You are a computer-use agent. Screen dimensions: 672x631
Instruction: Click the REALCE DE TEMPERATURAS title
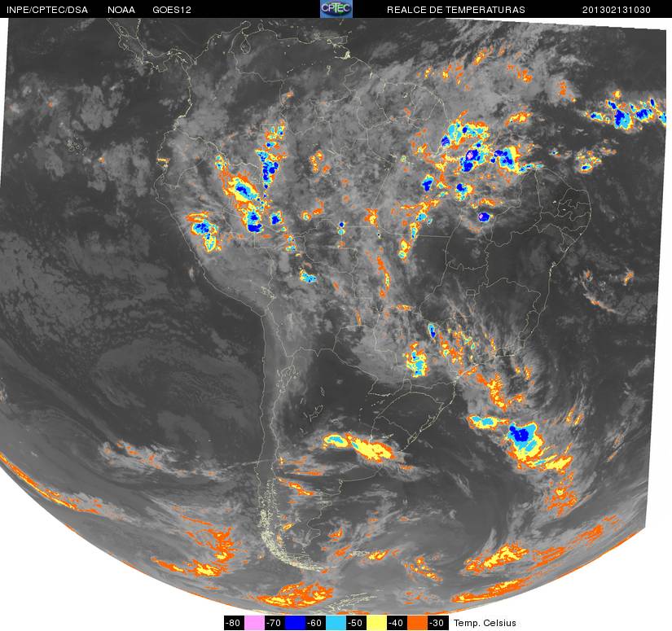(456, 10)
